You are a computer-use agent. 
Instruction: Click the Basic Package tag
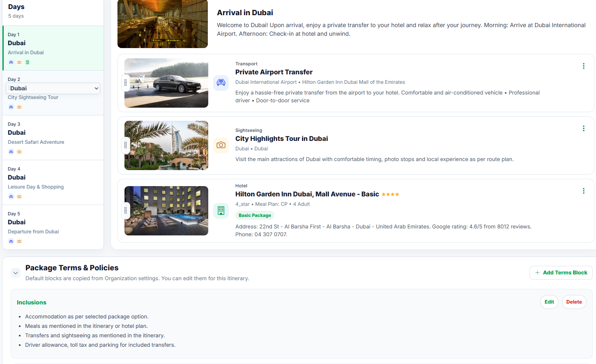[x=255, y=215]
